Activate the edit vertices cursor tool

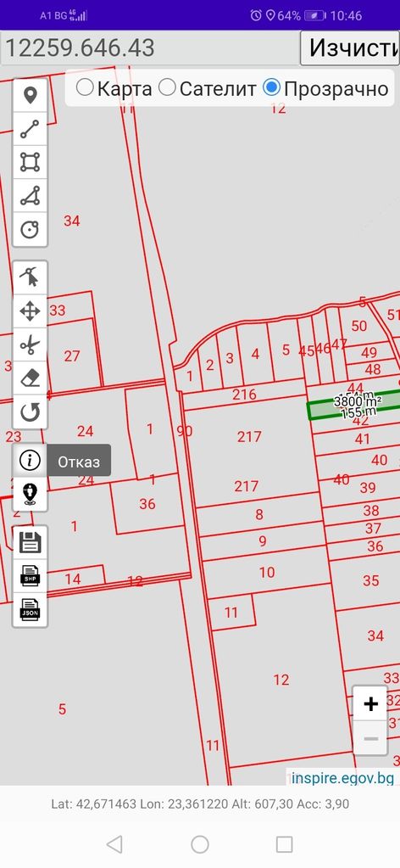30,277
